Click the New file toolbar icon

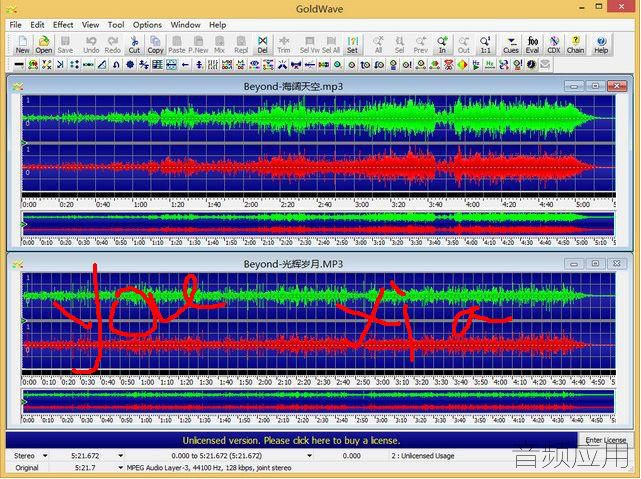(22, 45)
